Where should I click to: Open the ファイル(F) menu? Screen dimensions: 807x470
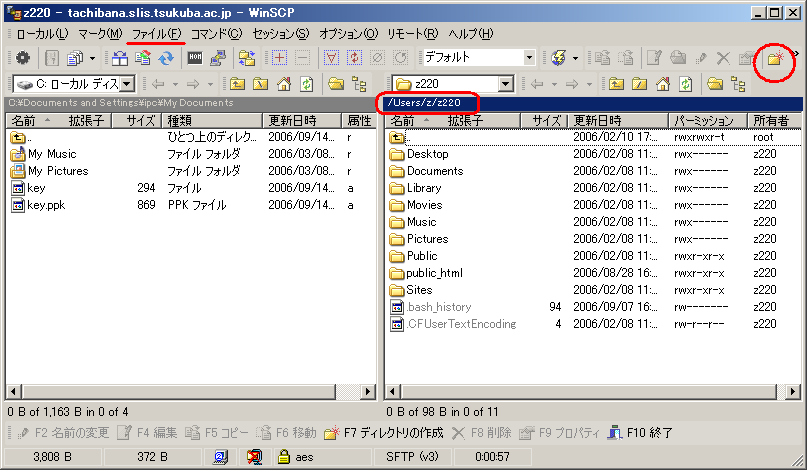tap(156, 34)
